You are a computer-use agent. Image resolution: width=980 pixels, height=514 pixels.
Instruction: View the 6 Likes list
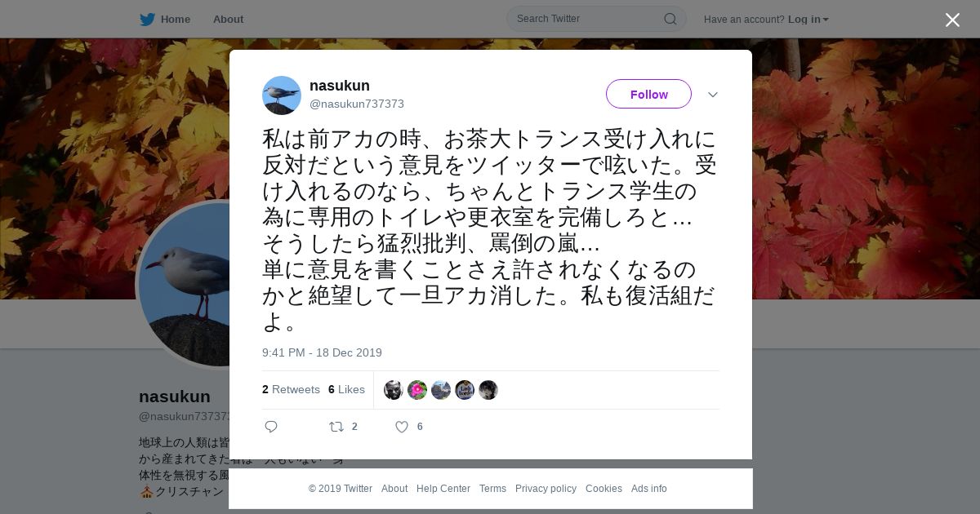(346, 390)
